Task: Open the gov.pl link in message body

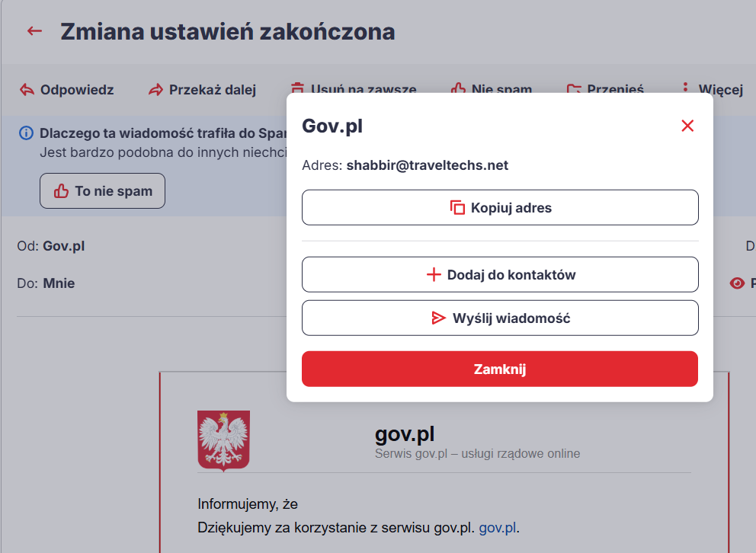Action: click(x=498, y=528)
